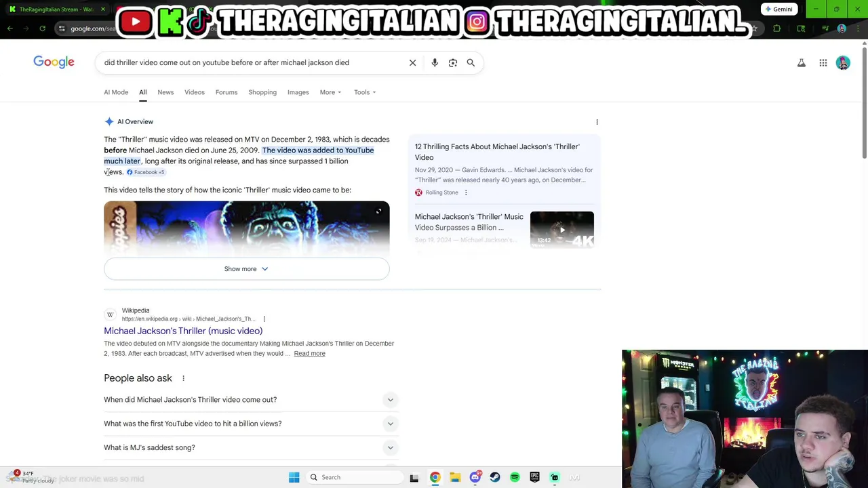This screenshot has height=488, width=868.
Task: Go to the Google logo homepage
Action: pos(54,62)
